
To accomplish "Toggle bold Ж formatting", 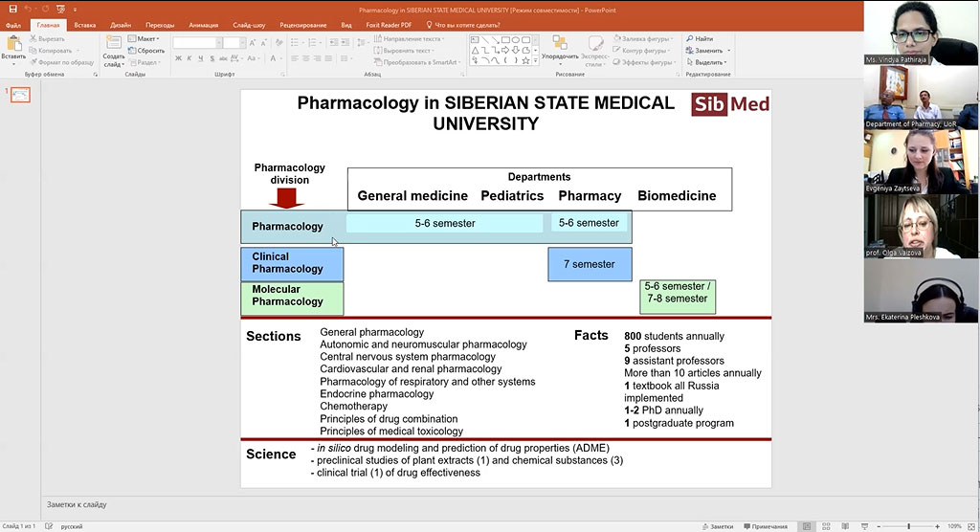I will 178,58.
